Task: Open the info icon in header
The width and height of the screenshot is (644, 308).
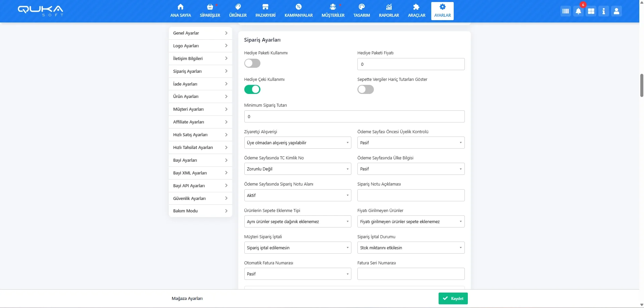Action: pos(603,11)
